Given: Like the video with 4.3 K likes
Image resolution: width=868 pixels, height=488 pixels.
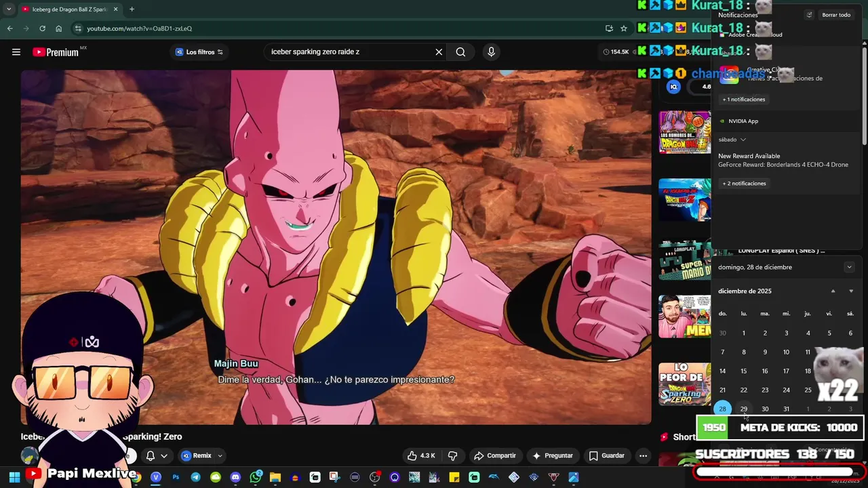Looking at the screenshot, I should point(420,455).
